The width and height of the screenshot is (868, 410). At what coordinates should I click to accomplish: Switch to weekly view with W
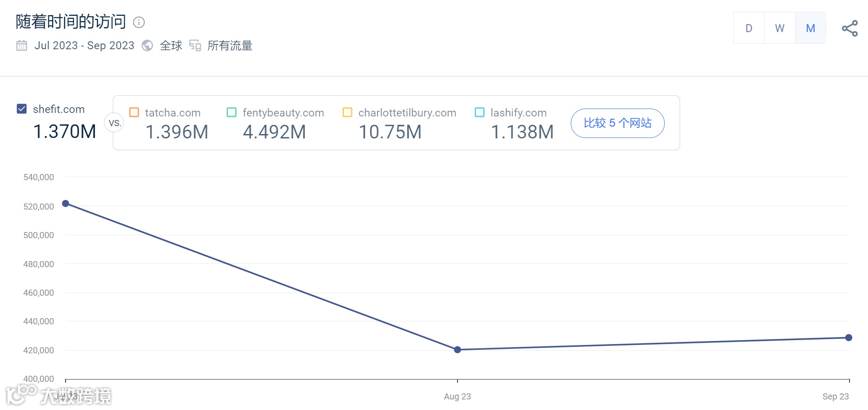780,28
